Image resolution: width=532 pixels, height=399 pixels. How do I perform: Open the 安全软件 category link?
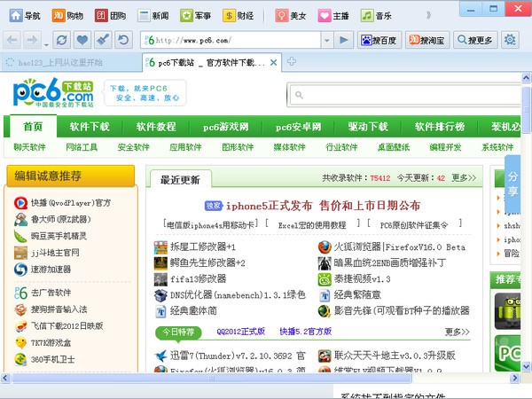pos(134,147)
